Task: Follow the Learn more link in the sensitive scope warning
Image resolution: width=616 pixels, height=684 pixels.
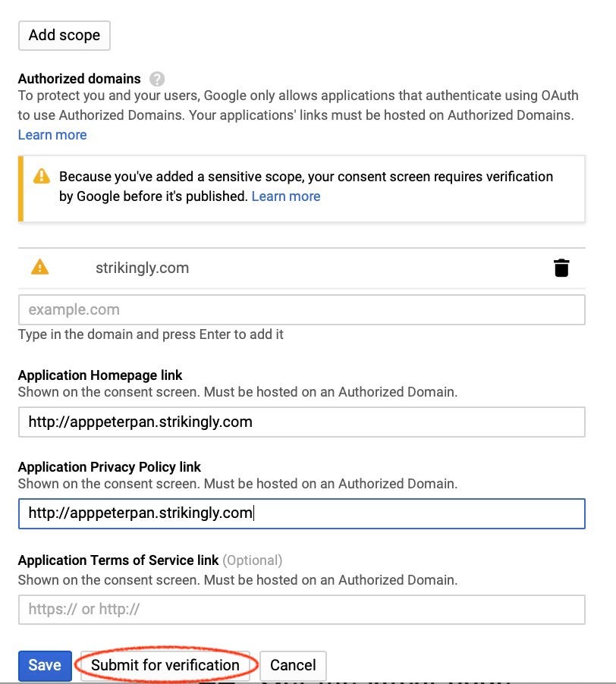Action: click(x=286, y=196)
